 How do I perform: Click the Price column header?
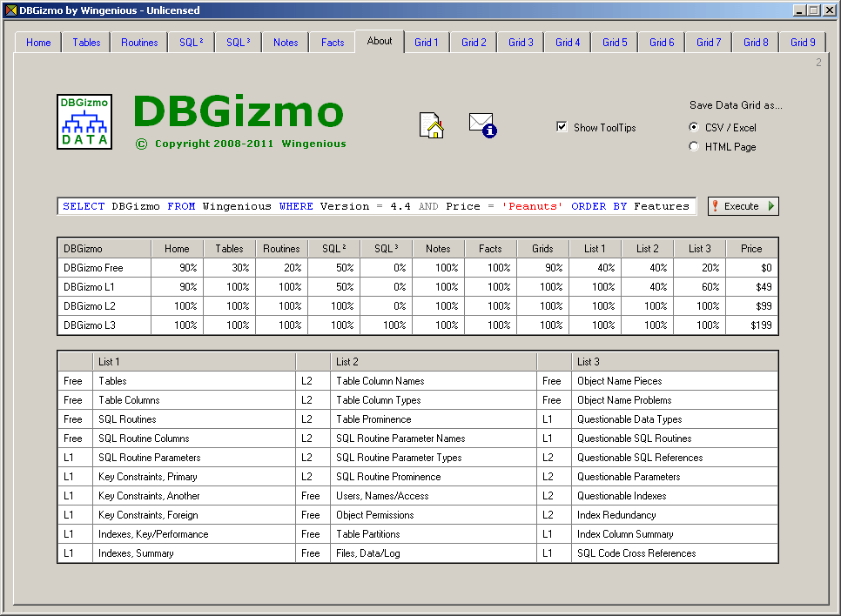(x=751, y=248)
